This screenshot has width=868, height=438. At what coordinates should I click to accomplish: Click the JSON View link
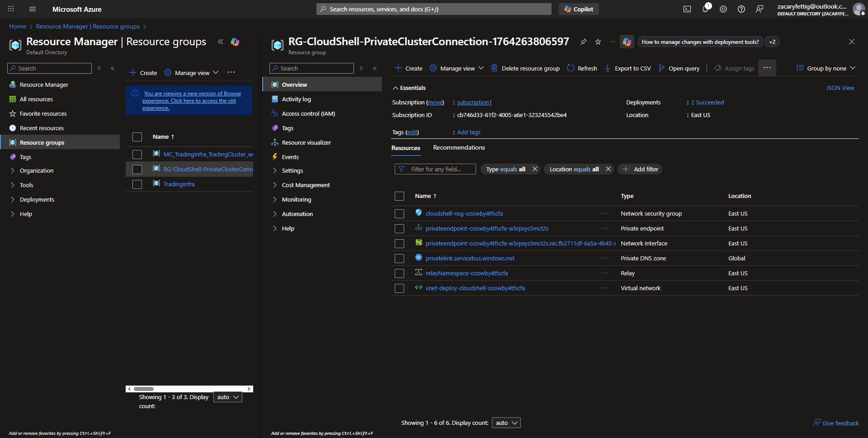(840, 88)
